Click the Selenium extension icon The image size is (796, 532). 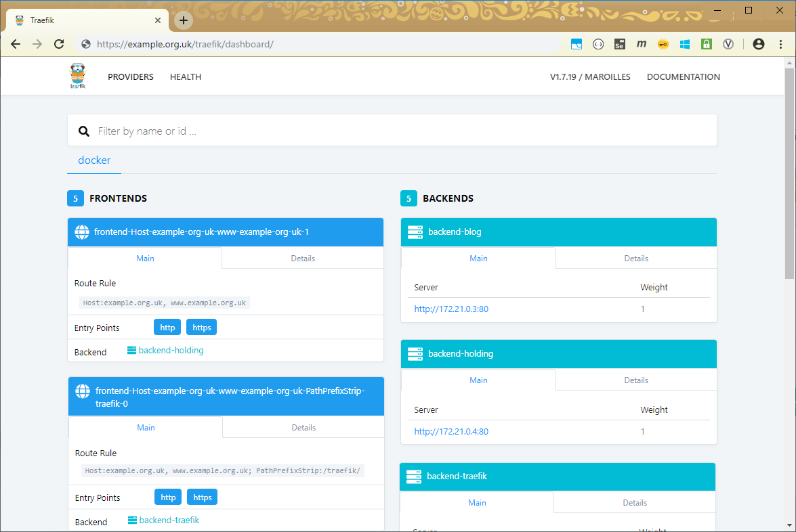pos(619,44)
